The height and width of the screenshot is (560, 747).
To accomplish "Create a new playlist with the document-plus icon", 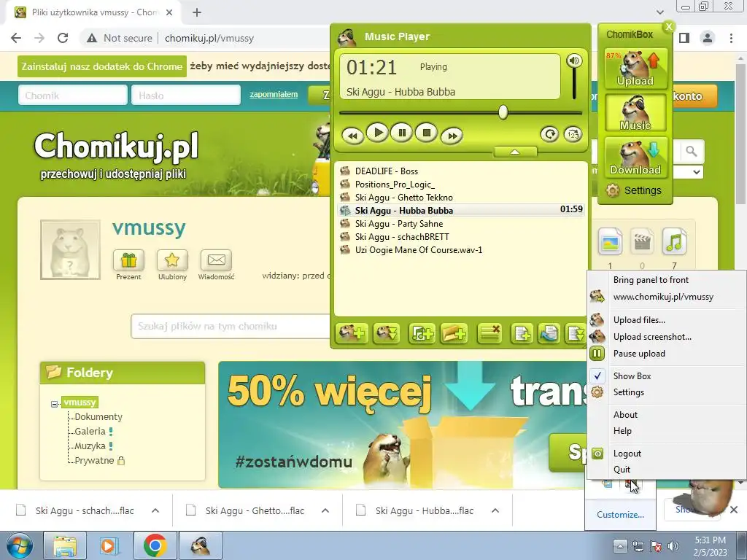I will tap(522, 333).
